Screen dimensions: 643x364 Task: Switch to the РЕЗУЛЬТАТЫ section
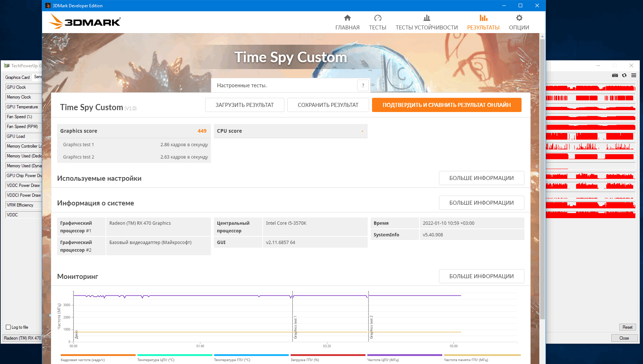[x=483, y=22]
